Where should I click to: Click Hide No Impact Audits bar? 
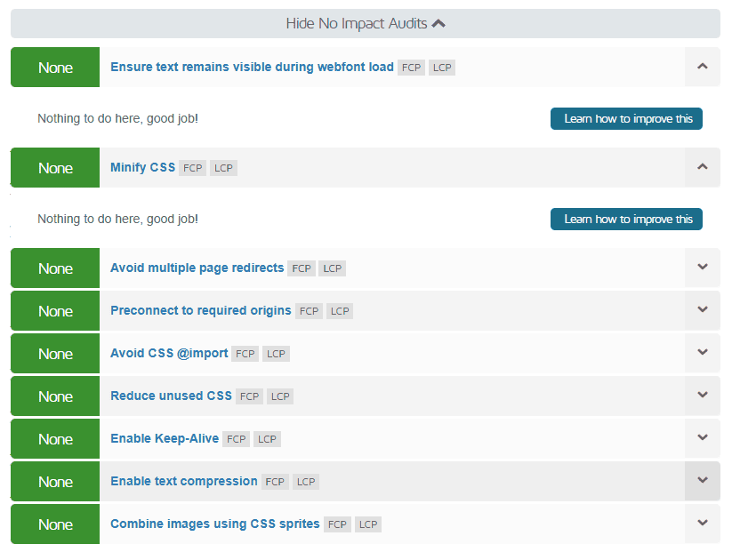tap(366, 23)
